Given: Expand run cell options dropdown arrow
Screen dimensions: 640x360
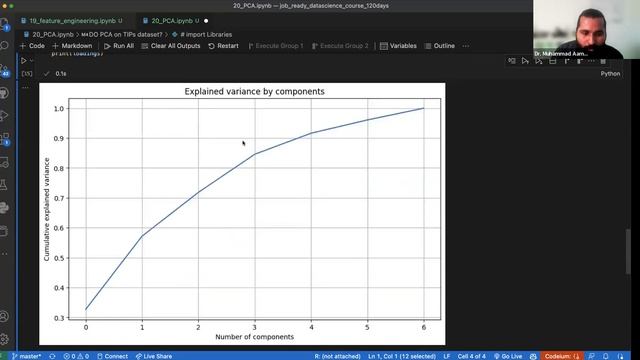Looking at the screenshot, I should tap(31, 60).
